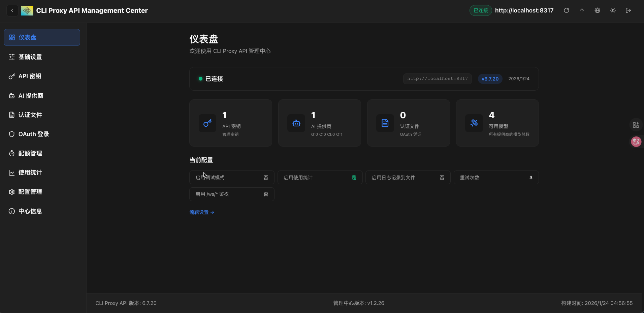Collapse sidebar with the back chevron button
The height and width of the screenshot is (313, 644).
[x=12, y=10]
